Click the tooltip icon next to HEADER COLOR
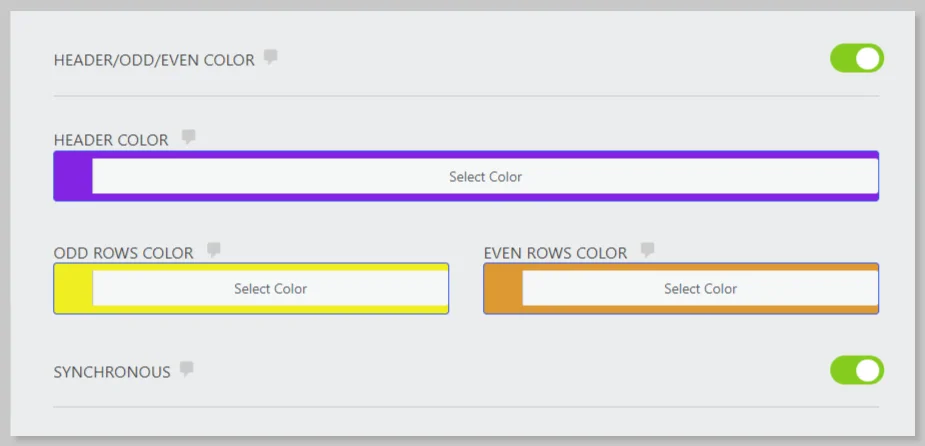The width and height of the screenshot is (925, 446). [x=188, y=137]
